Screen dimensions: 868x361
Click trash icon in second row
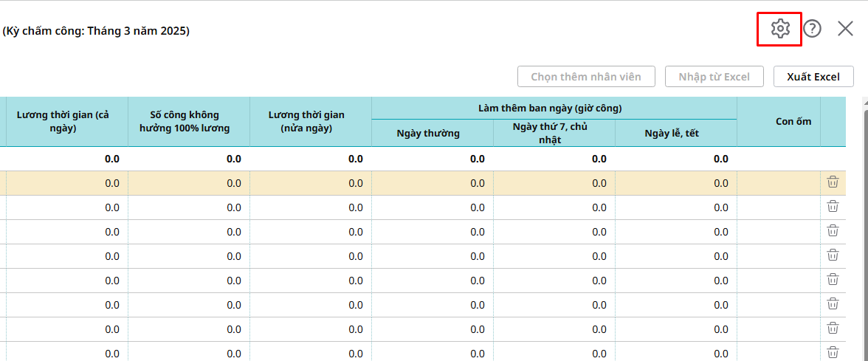tap(833, 207)
